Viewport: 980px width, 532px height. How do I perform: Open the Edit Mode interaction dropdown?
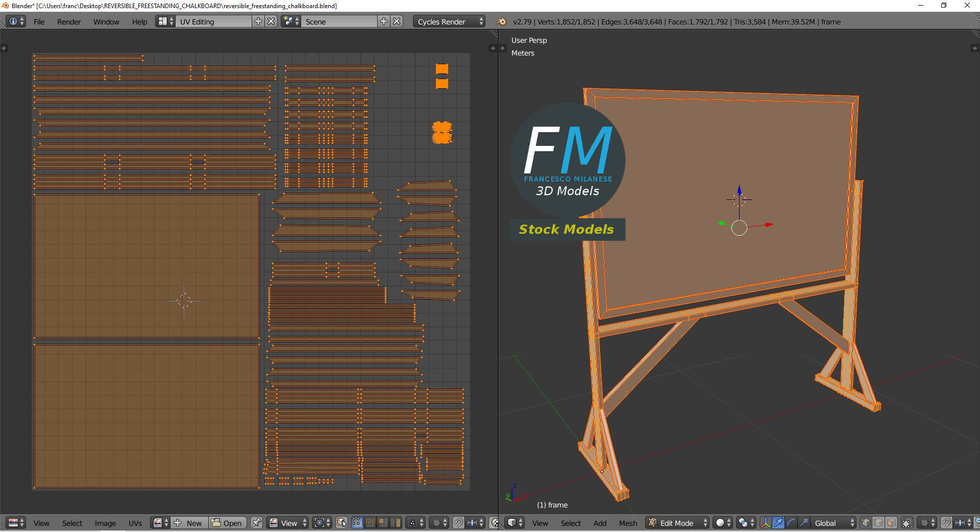[x=677, y=523]
